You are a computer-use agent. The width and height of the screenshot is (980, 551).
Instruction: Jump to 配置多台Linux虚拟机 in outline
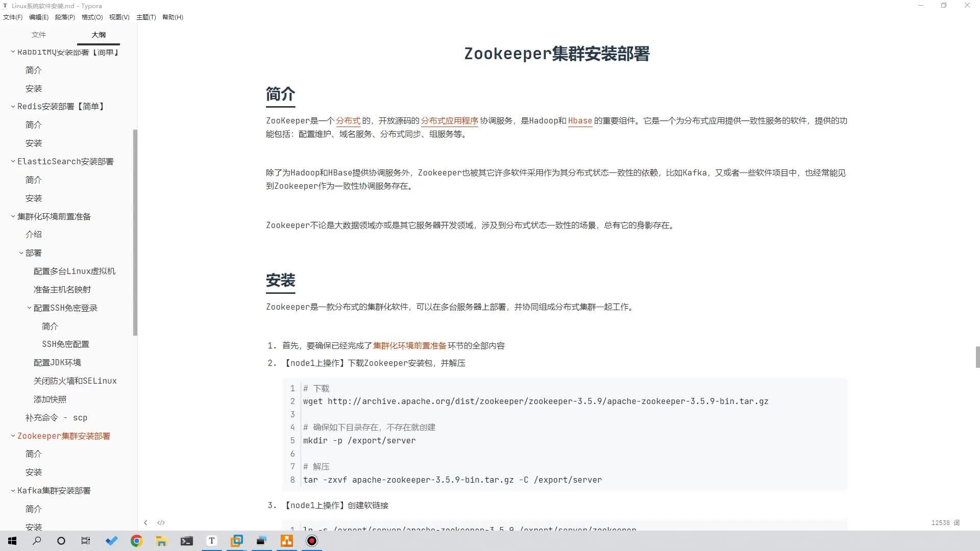tap(75, 271)
